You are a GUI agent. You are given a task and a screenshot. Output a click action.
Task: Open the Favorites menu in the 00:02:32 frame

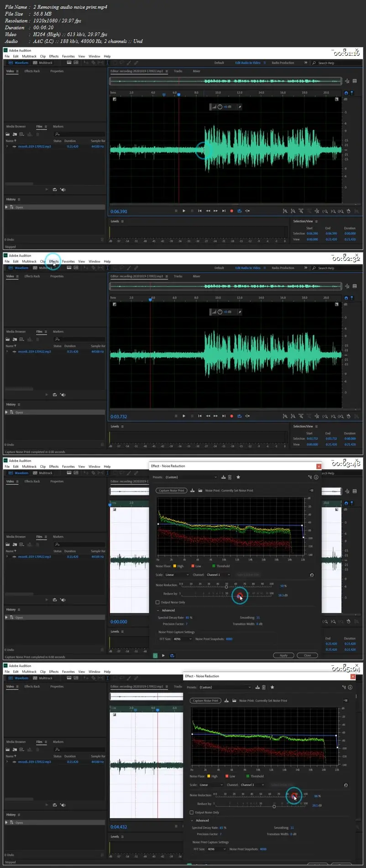[x=68, y=261]
